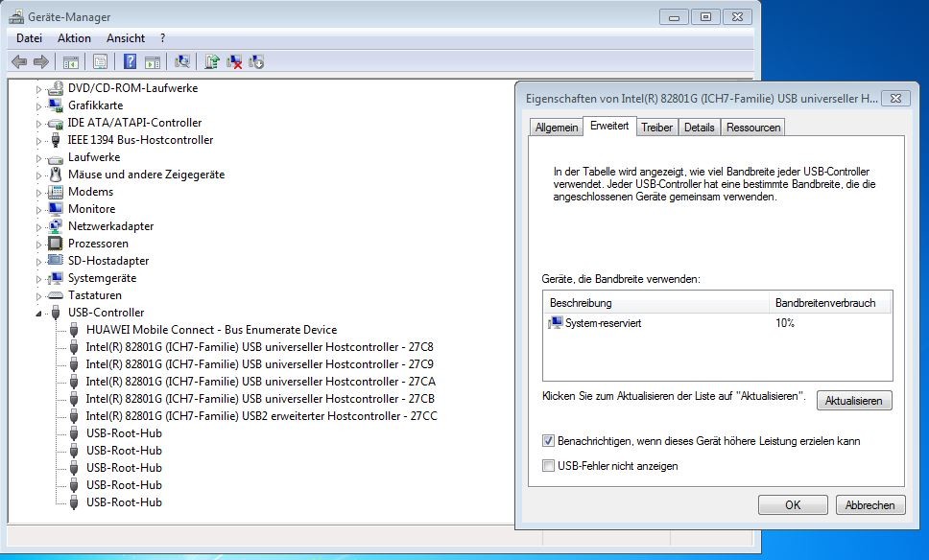Toggle the console tree pane icon
929x560 pixels.
pyautogui.click(x=70, y=61)
